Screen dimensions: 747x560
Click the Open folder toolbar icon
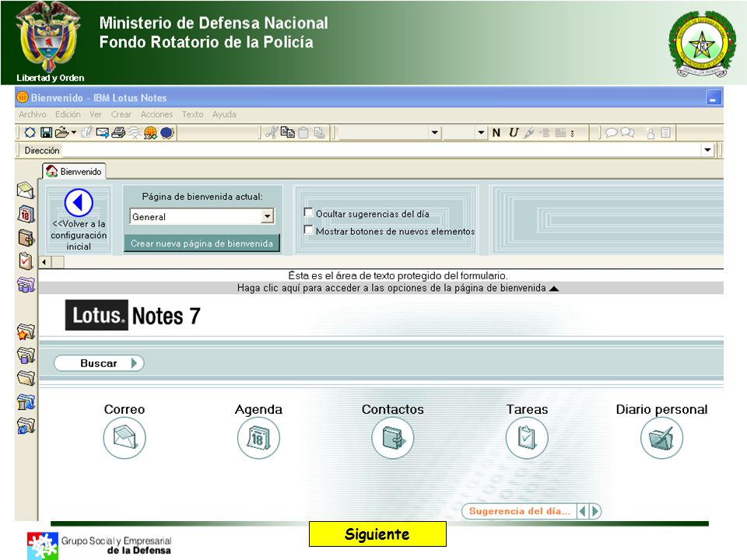pyautogui.click(x=62, y=132)
